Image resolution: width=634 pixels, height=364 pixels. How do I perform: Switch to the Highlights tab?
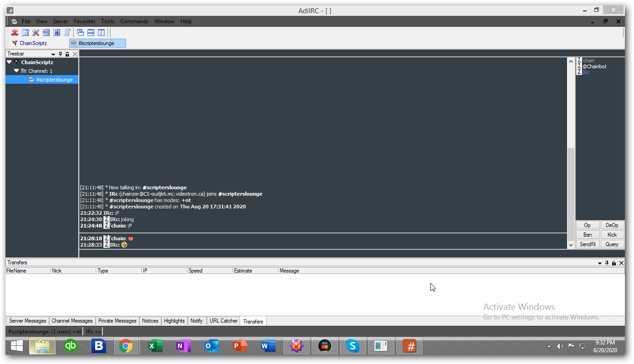pyautogui.click(x=174, y=321)
